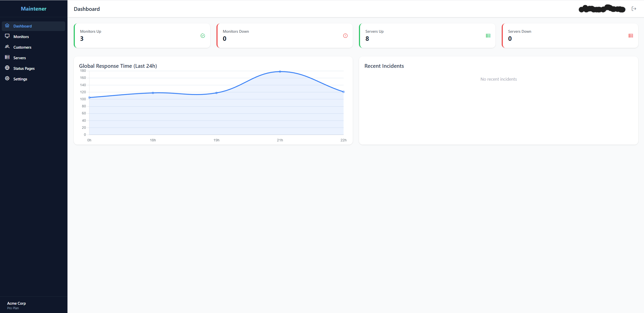Click the red server icon on Servers Down card
Screen dimensions: 644x313
pyautogui.click(x=630, y=36)
